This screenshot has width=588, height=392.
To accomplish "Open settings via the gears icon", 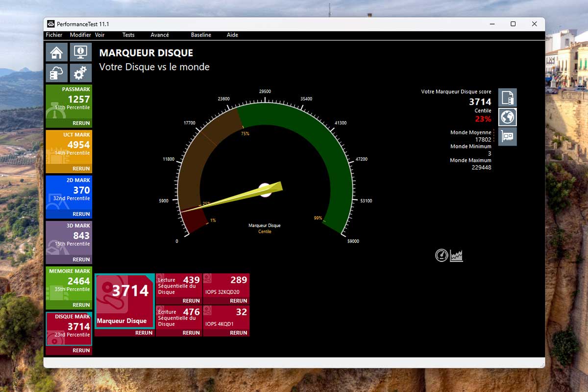I will 80,73.
